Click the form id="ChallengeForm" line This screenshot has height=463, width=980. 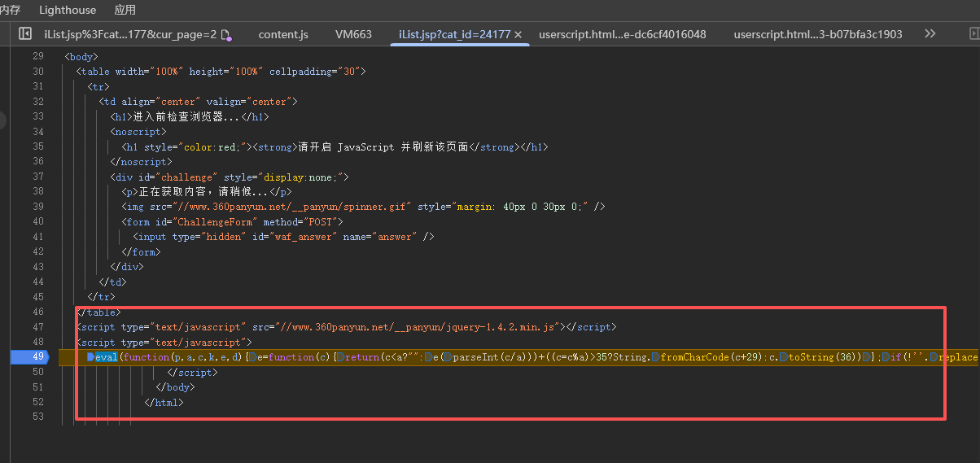[233, 222]
